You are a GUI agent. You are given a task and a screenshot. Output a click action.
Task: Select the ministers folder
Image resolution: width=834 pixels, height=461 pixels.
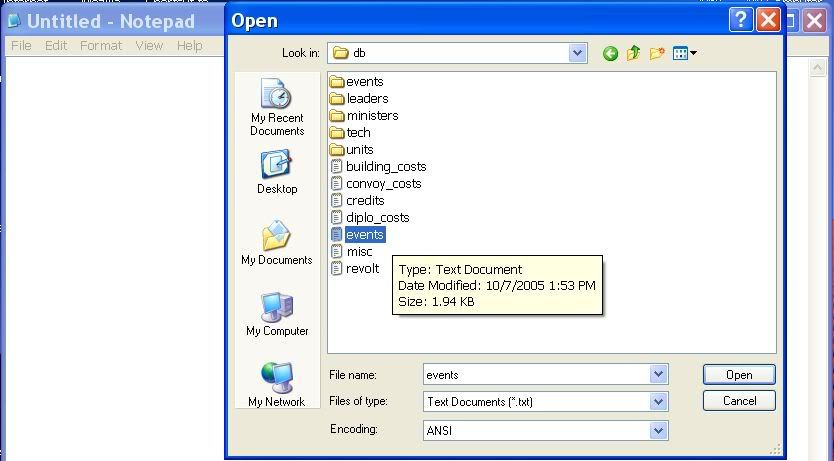point(371,116)
